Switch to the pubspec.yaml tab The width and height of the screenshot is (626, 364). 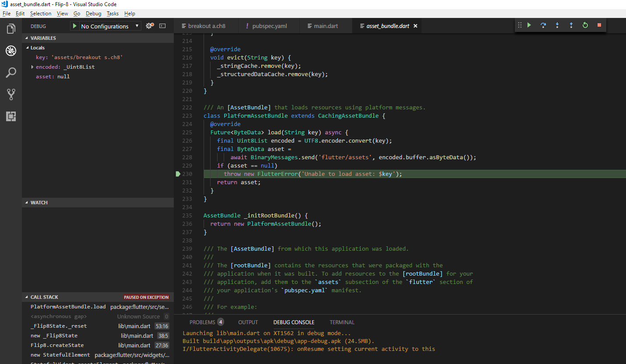pyautogui.click(x=268, y=25)
